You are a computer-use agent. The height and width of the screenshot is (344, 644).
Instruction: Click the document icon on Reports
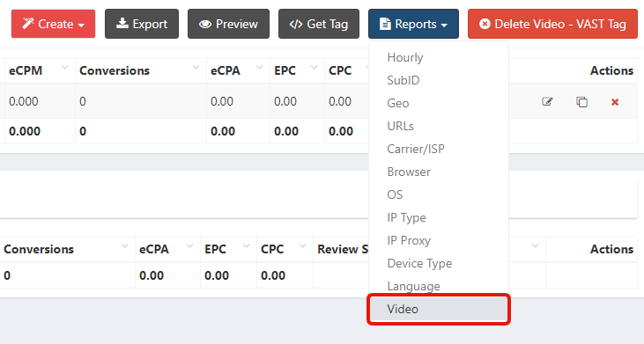385,24
